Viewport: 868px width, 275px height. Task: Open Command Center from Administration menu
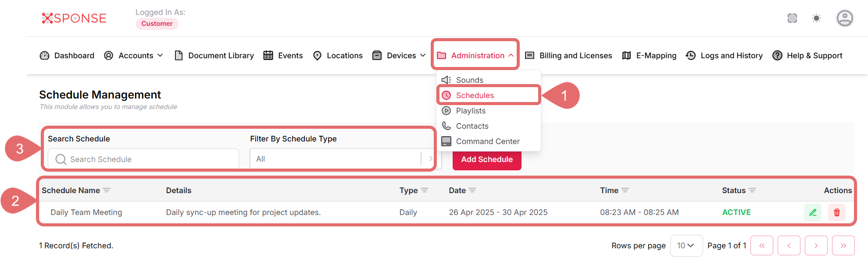pyautogui.click(x=487, y=141)
